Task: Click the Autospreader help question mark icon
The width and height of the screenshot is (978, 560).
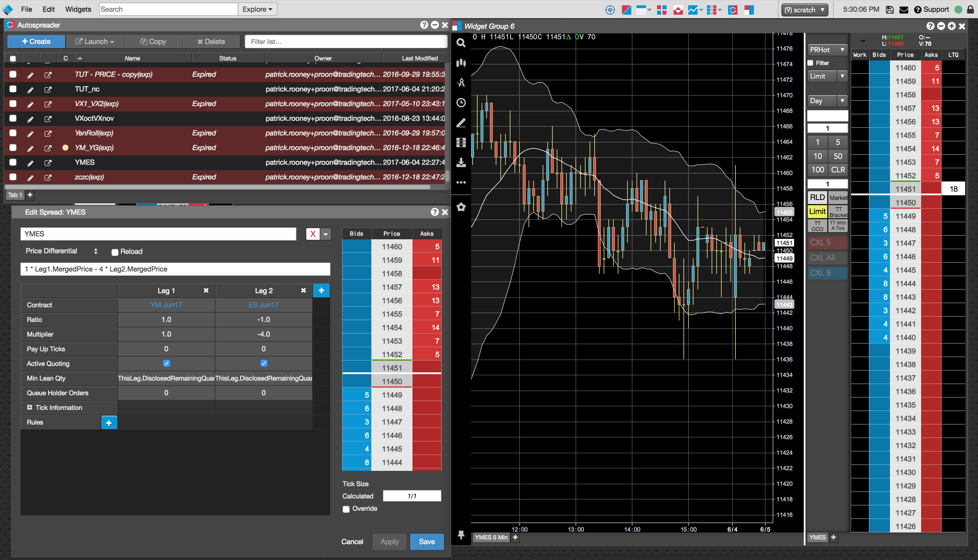Action: tap(424, 25)
